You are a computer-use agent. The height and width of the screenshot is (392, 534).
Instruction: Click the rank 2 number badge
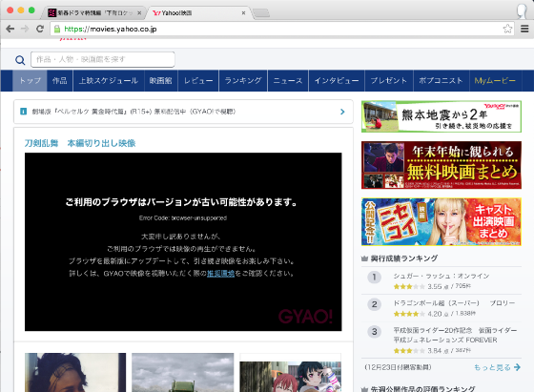(x=374, y=304)
